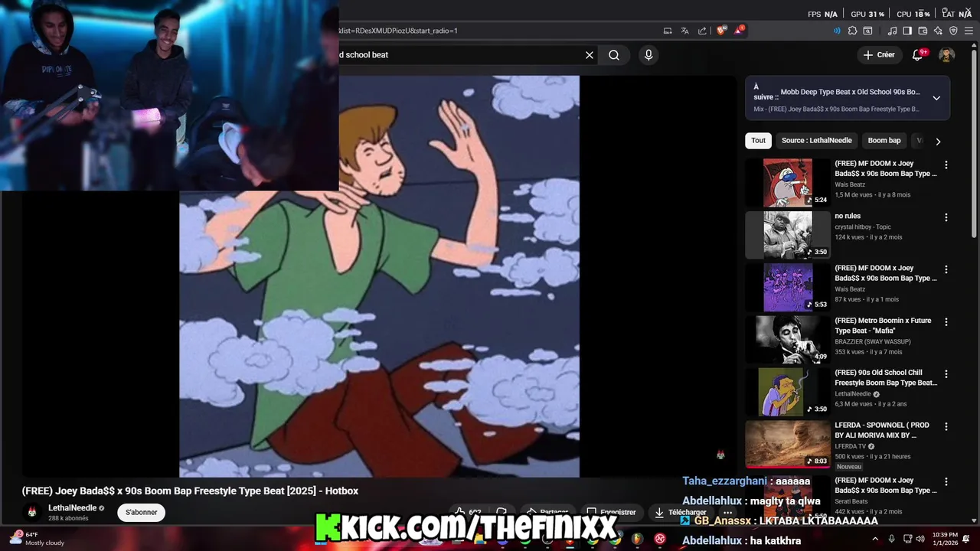Click in the YouTube search field
Viewport: 980px width, 551px height.
tap(459, 55)
